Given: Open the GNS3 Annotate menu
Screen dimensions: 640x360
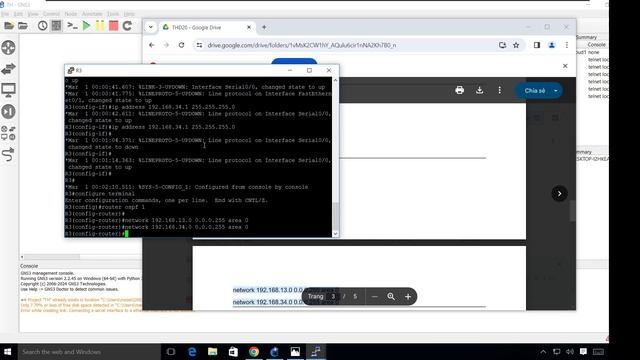Looking at the screenshot, I should (x=92, y=14).
